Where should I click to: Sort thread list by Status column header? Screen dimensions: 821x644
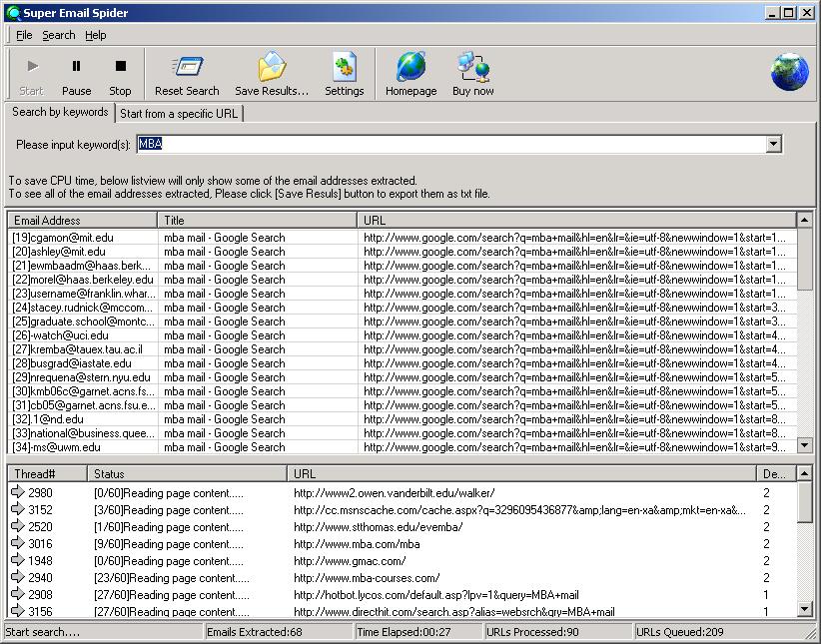tap(187, 473)
